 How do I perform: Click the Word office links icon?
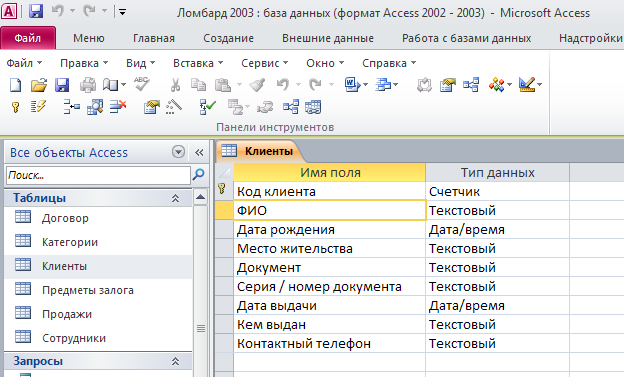[352, 84]
